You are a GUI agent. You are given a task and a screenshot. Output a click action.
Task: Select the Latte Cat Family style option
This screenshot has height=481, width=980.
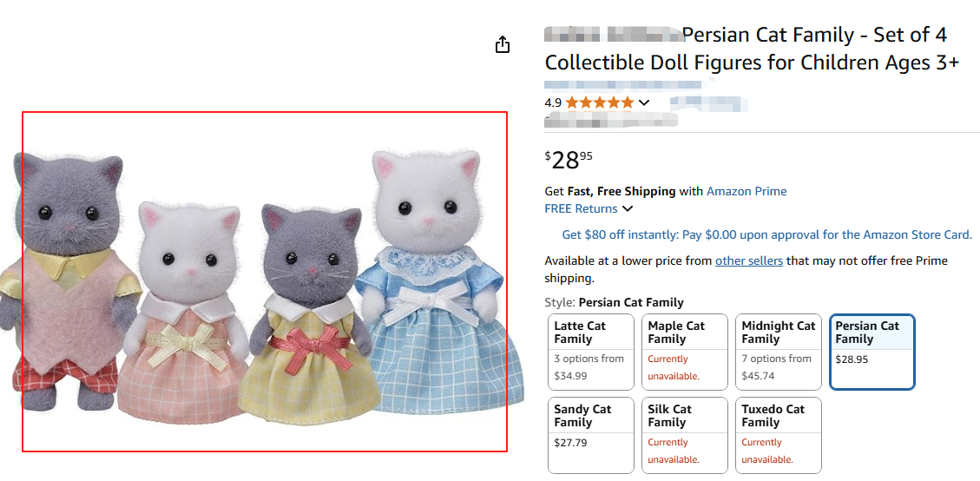[590, 351]
